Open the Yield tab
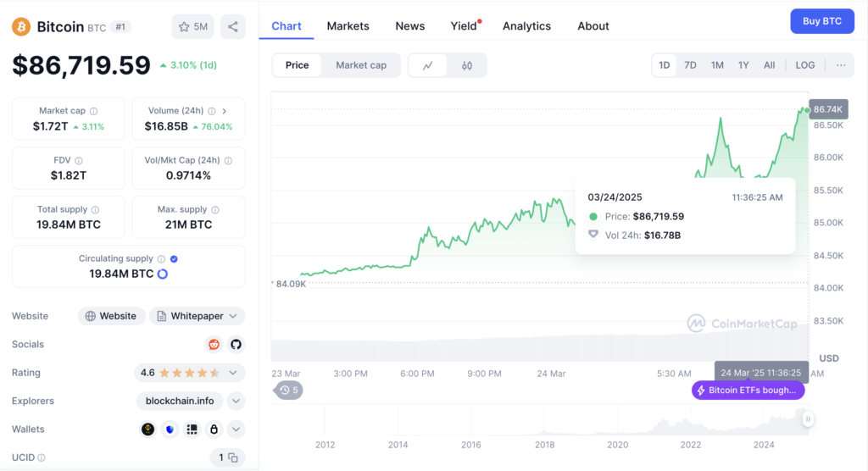 (465, 26)
